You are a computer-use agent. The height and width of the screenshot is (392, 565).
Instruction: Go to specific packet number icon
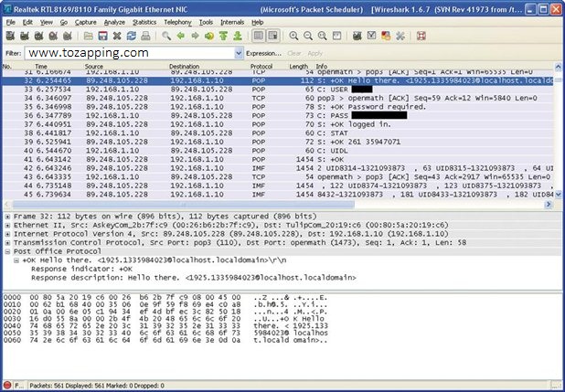click(x=209, y=36)
